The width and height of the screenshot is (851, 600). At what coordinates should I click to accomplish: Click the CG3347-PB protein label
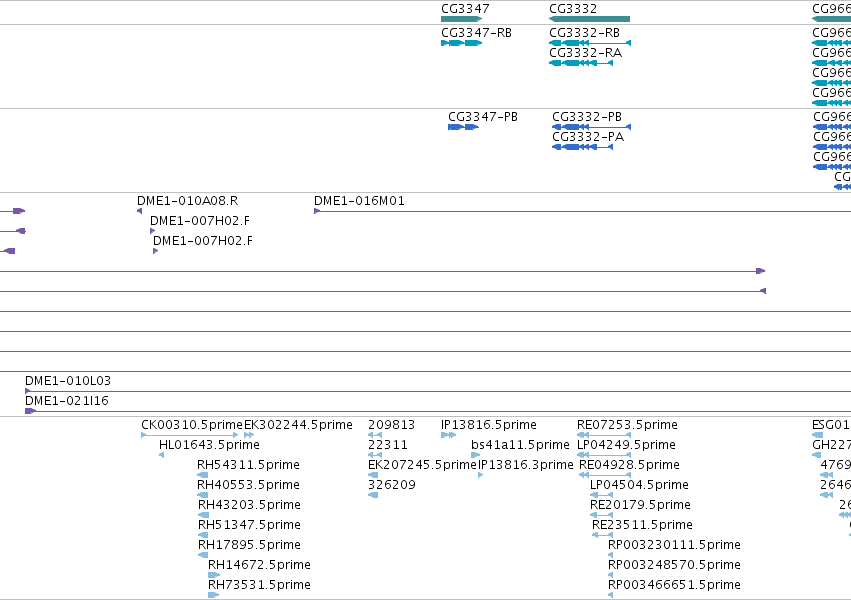[x=483, y=117]
